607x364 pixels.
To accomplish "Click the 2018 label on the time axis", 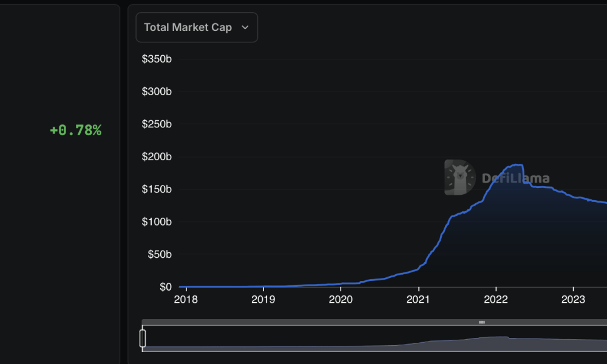I will pos(185,299).
